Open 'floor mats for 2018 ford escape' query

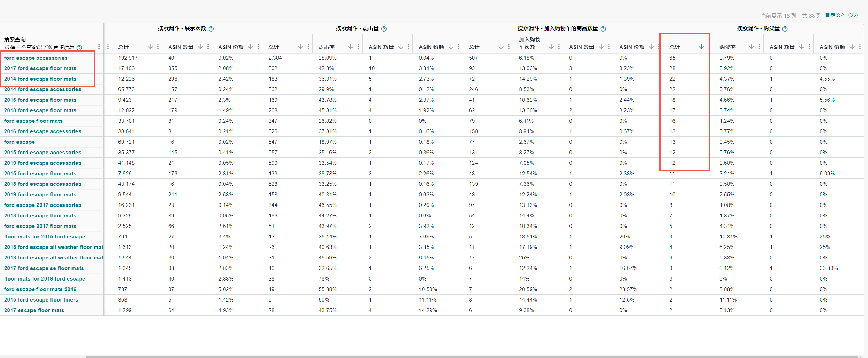pos(45,279)
